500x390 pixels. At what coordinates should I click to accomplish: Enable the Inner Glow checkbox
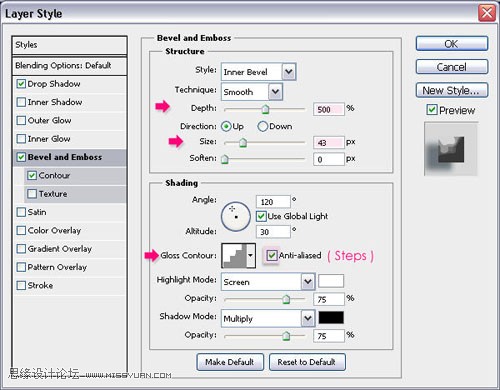coord(21,139)
